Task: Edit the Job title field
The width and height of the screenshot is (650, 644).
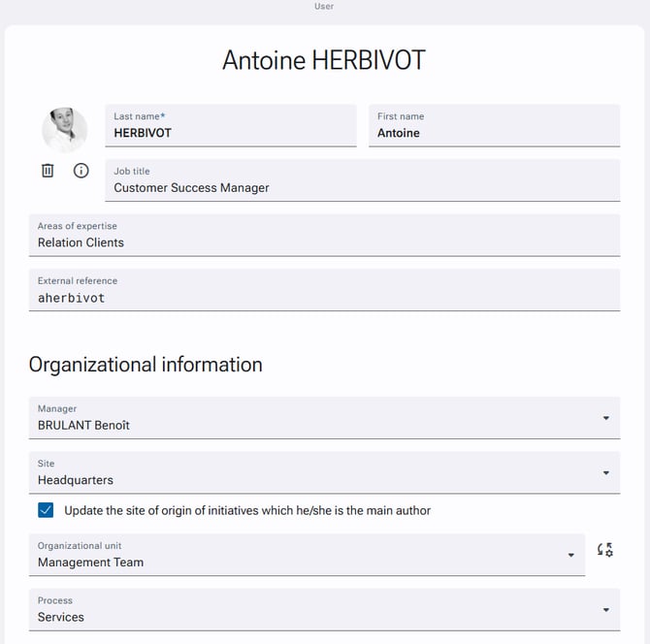Action: pos(363,180)
